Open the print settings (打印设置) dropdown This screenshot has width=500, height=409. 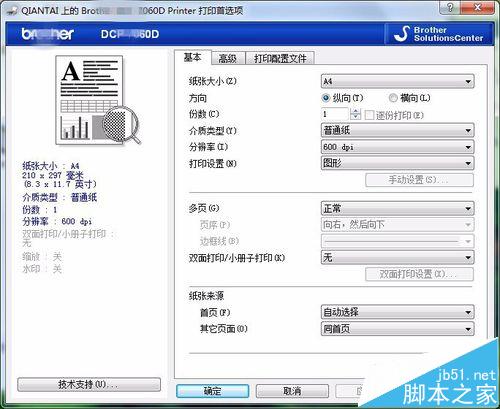(397, 163)
